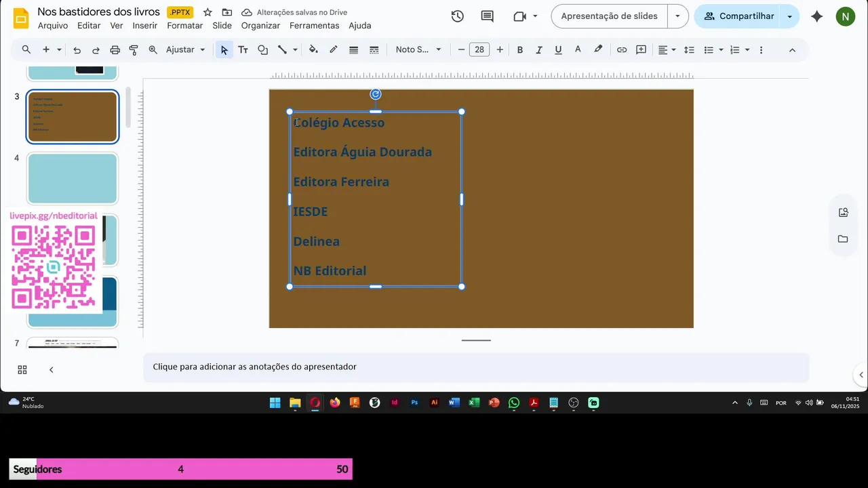Open the more options three-dot menu

[761, 49]
